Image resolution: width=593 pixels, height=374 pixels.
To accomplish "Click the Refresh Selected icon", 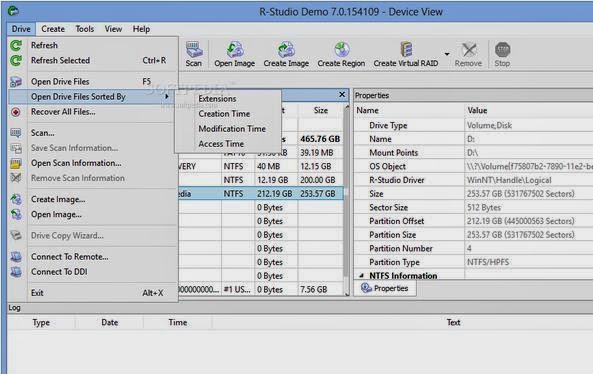I will [16, 61].
